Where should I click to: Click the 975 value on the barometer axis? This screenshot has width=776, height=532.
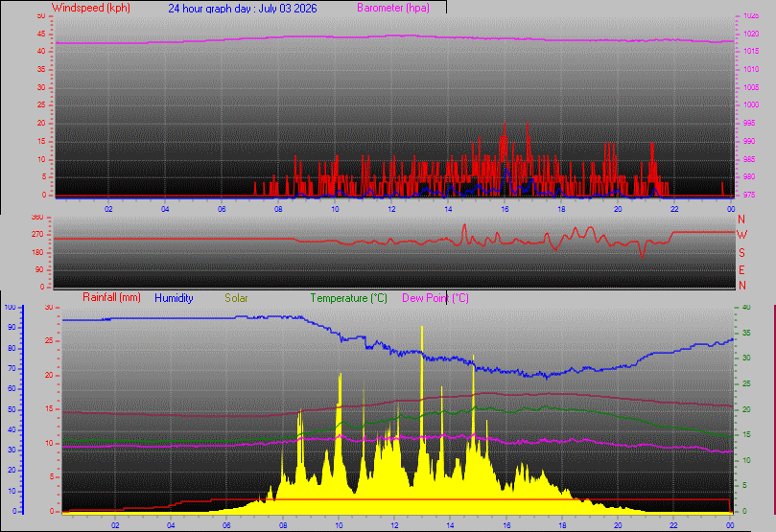click(749, 195)
